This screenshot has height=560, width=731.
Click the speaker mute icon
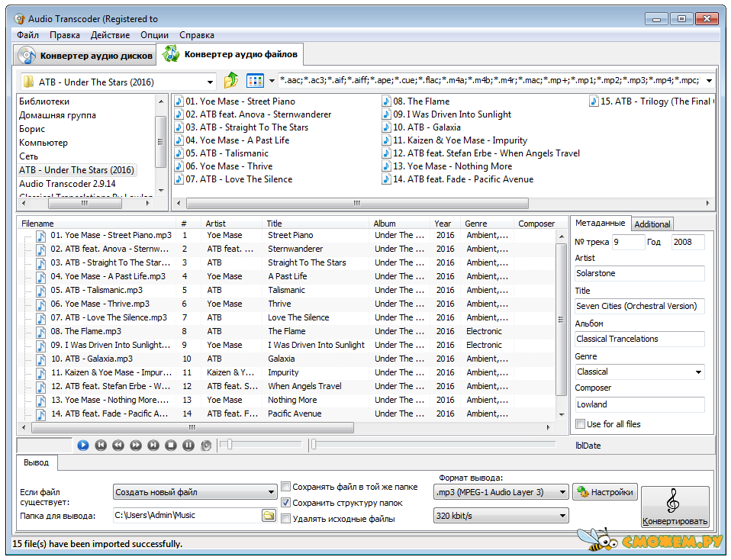[206, 446]
